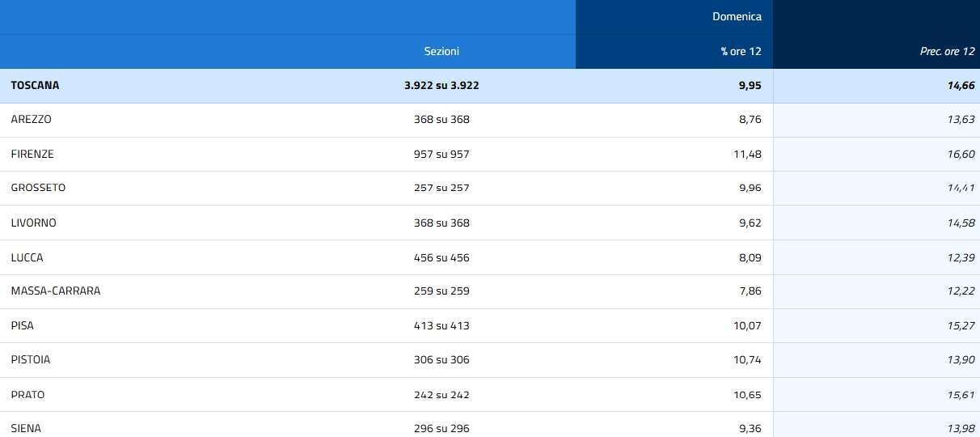Select the SIENA province entry
980x437 pixels.
pyautogui.click(x=26, y=428)
